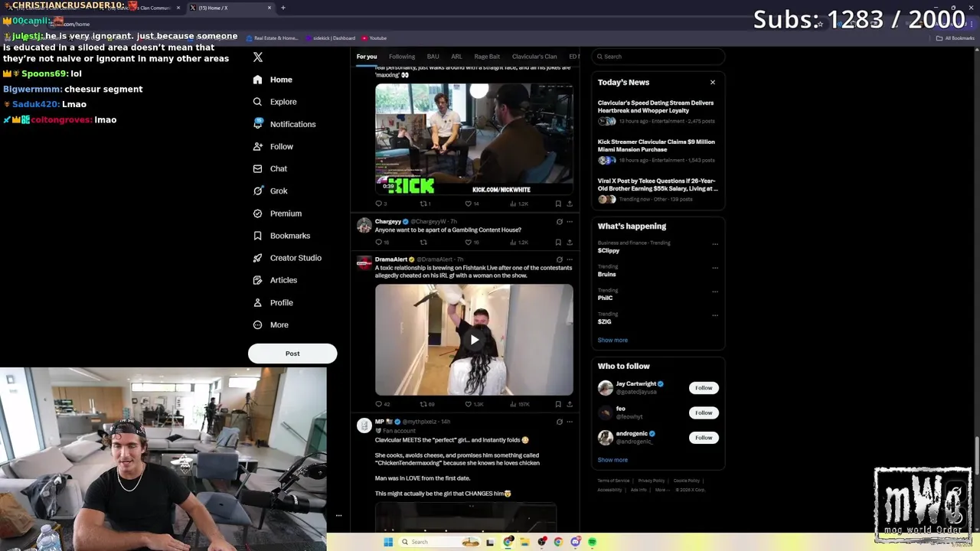Open Creator Studio in the sidebar
Viewport: 980px width, 551px height.
287,258
